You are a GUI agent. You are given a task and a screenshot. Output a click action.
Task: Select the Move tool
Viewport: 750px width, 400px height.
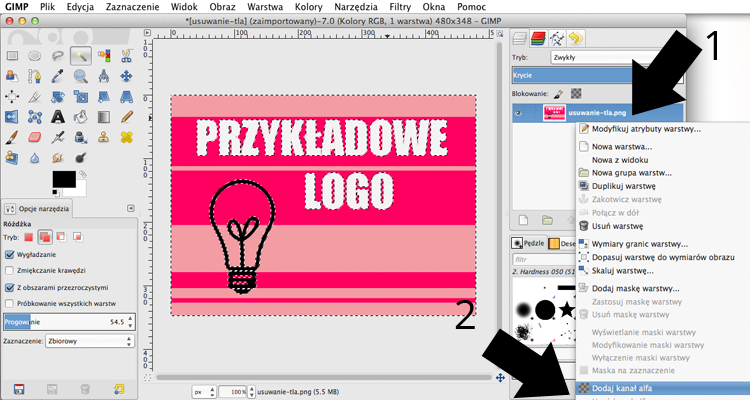(126, 76)
